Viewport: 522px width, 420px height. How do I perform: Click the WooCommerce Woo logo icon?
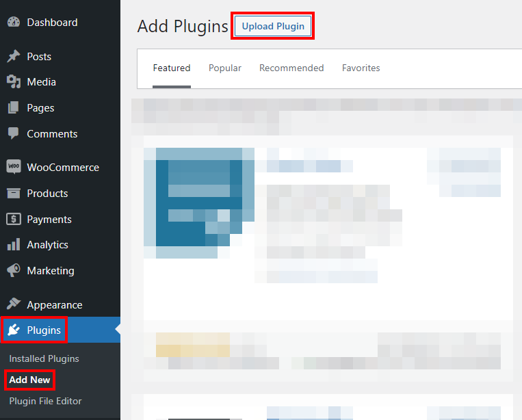pos(14,166)
